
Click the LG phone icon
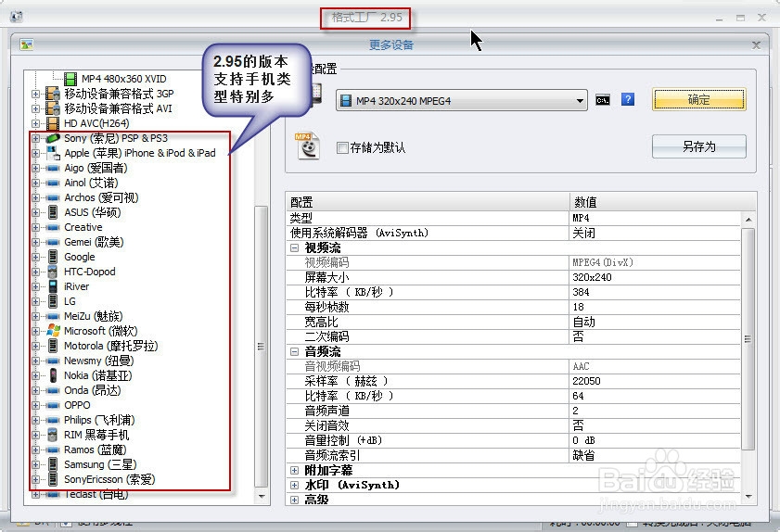pyautogui.click(x=53, y=301)
